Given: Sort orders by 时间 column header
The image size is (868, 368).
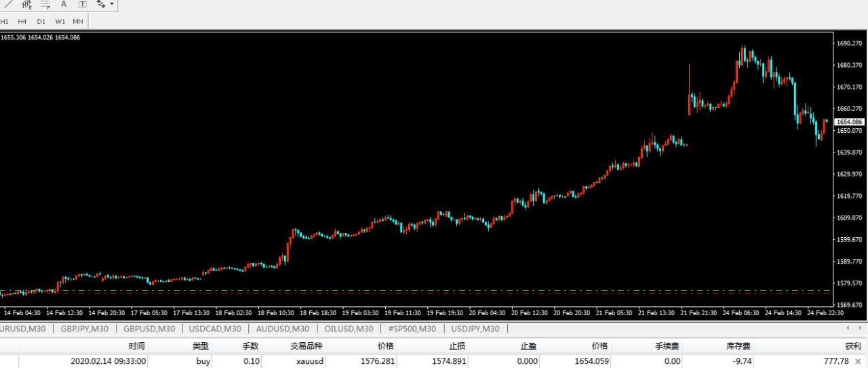Looking at the screenshot, I should pos(136,346).
